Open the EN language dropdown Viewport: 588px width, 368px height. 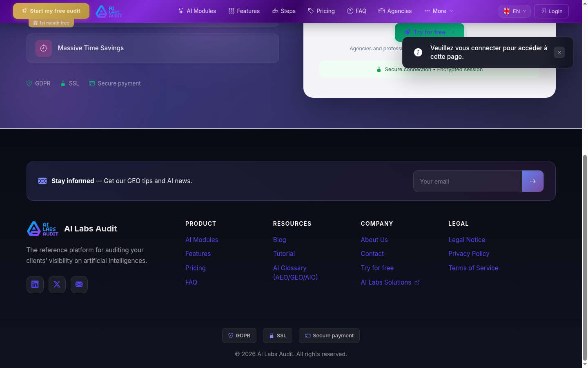514,11
